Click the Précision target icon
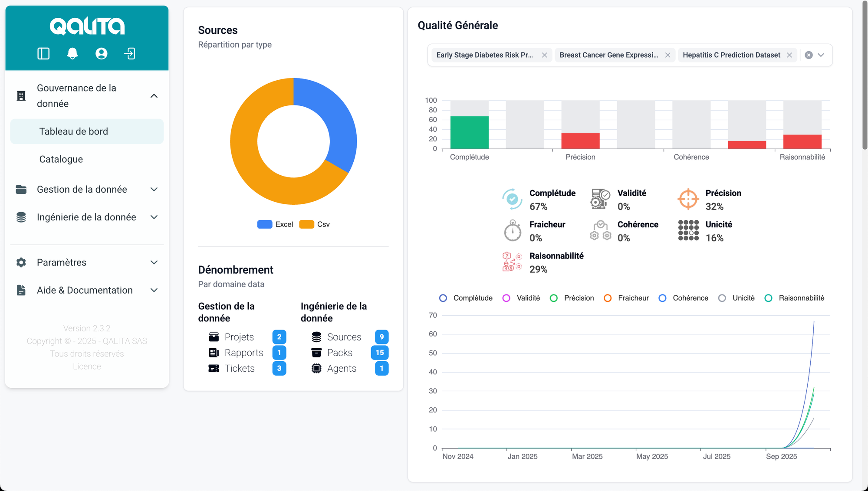Viewport: 868px width, 491px height. [688, 199]
